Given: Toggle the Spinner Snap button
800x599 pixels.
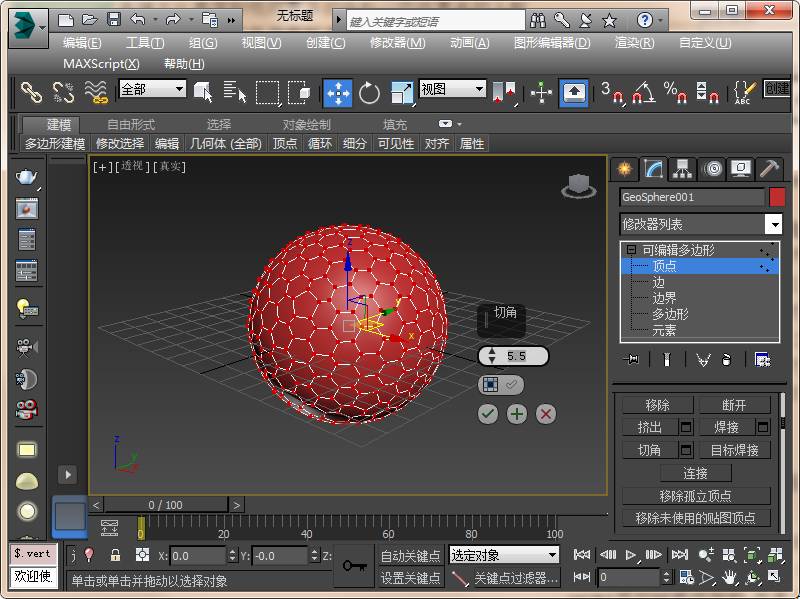Looking at the screenshot, I should (x=708, y=93).
